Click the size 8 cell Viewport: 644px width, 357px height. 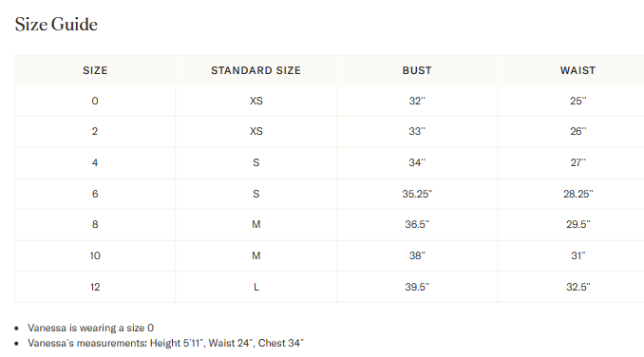pyautogui.click(x=95, y=224)
